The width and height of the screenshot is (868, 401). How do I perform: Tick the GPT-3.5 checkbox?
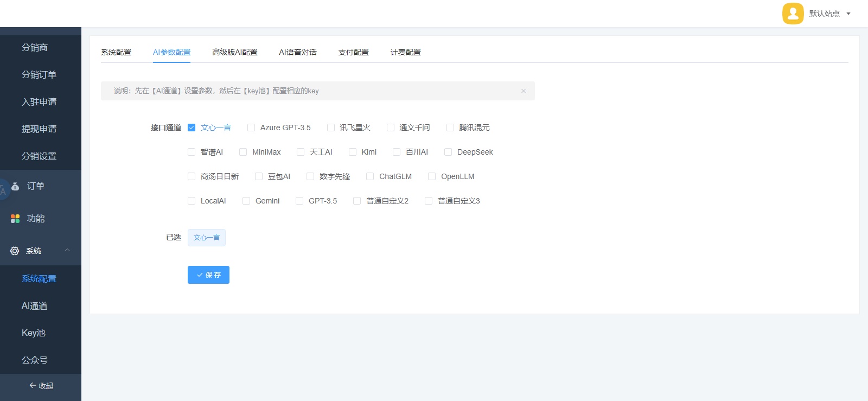299,201
